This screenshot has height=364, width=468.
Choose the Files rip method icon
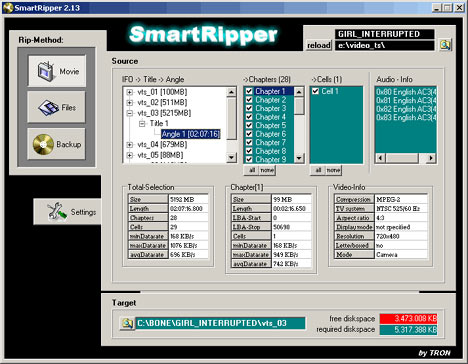tap(48, 108)
